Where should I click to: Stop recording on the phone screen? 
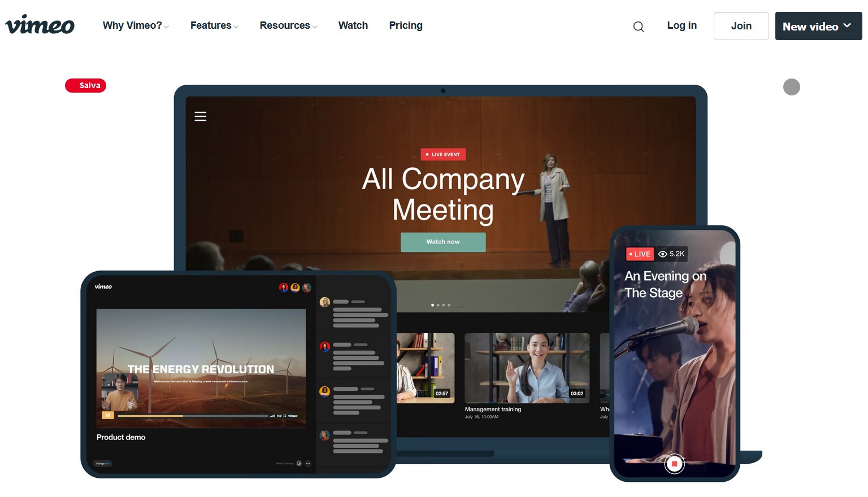[x=674, y=464]
